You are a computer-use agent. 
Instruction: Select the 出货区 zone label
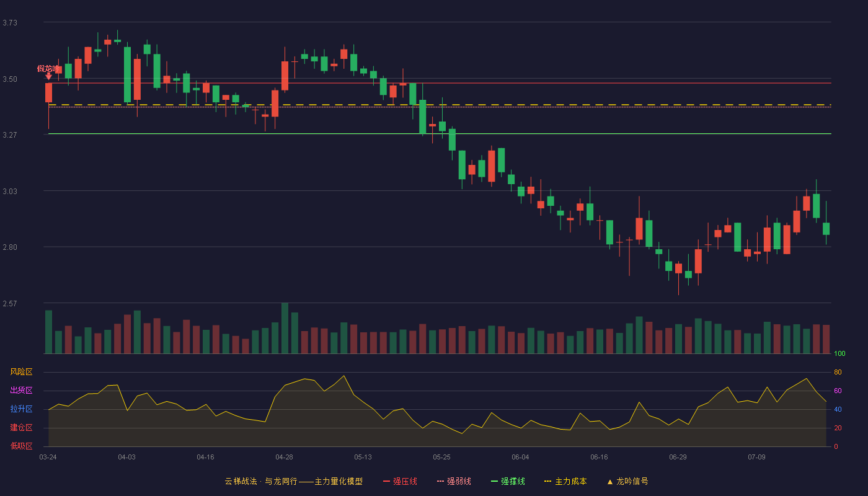tap(21, 391)
